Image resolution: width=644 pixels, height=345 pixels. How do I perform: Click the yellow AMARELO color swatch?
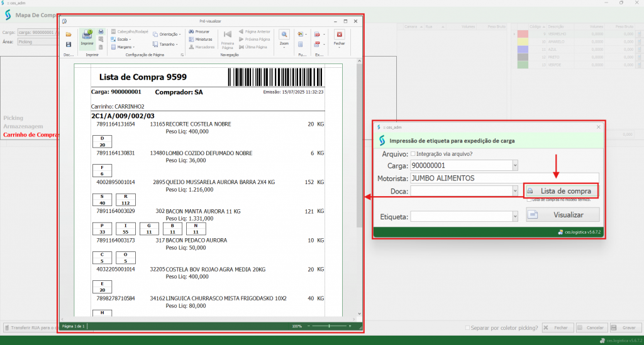(523, 42)
